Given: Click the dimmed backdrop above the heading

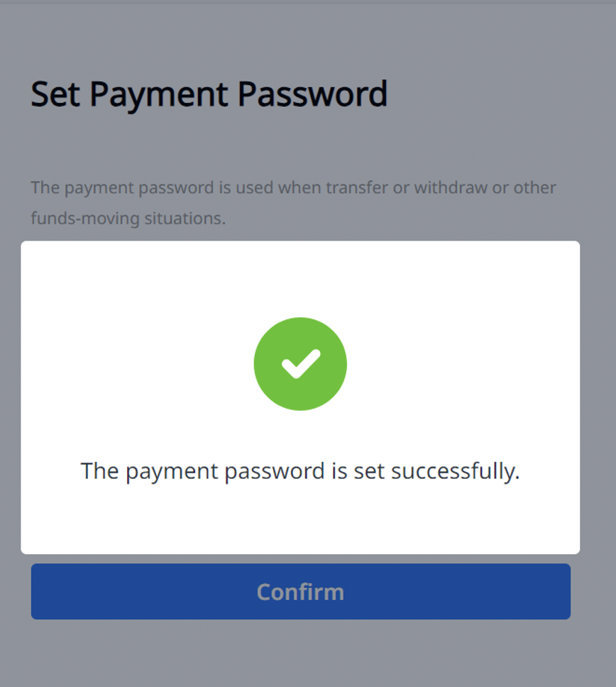Looking at the screenshot, I should click(x=300, y=35).
